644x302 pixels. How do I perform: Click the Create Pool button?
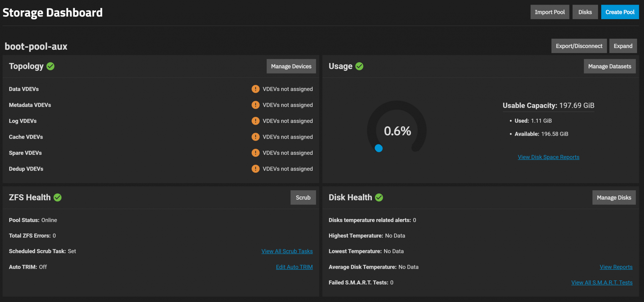[620, 12]
